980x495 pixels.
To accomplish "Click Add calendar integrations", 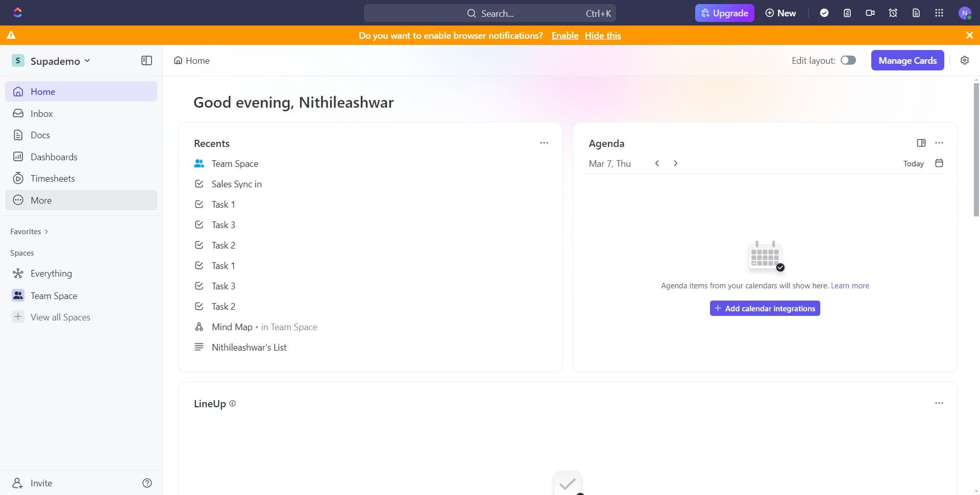I will 765,308.
